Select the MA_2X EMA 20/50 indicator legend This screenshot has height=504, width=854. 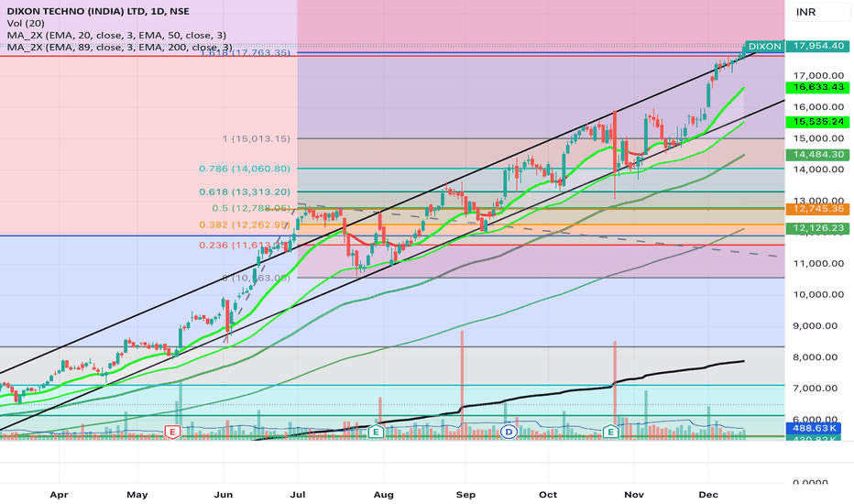pos(116,35)
